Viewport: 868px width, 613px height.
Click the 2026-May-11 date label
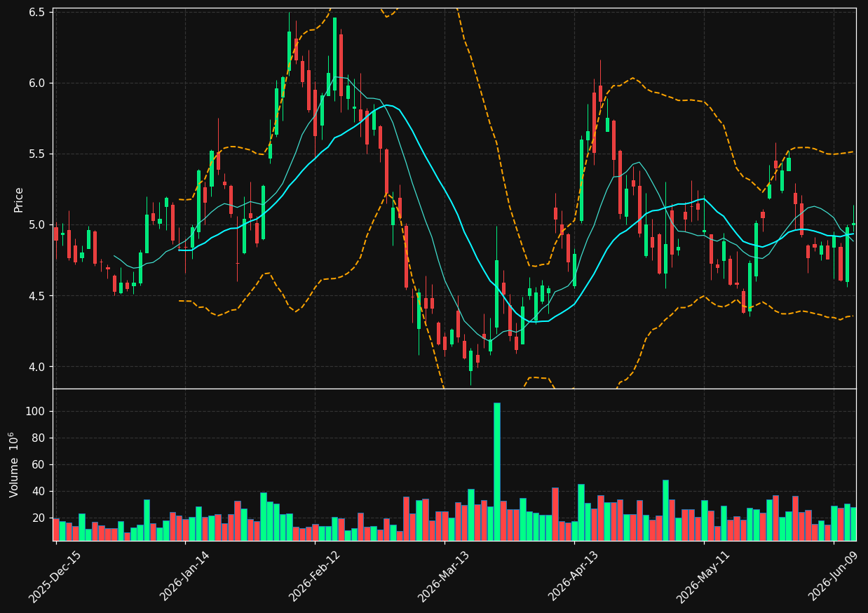(x=703, y=577)
